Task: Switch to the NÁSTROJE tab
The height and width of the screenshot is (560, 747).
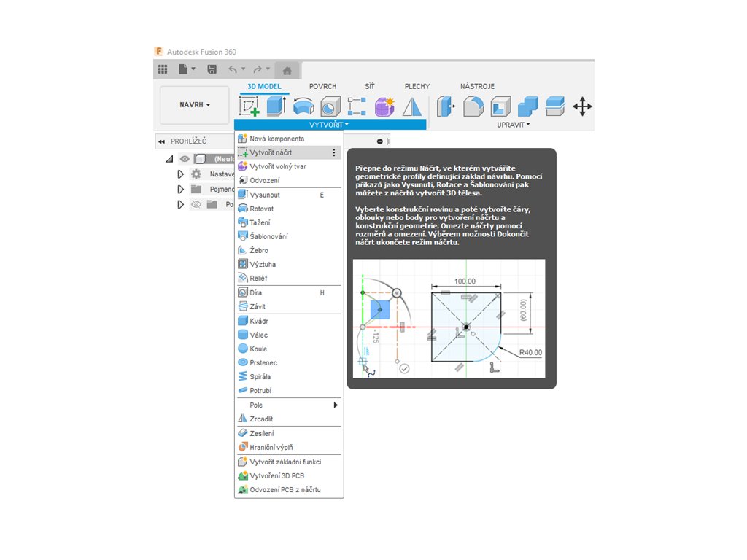Action: (x=477, y=86)
